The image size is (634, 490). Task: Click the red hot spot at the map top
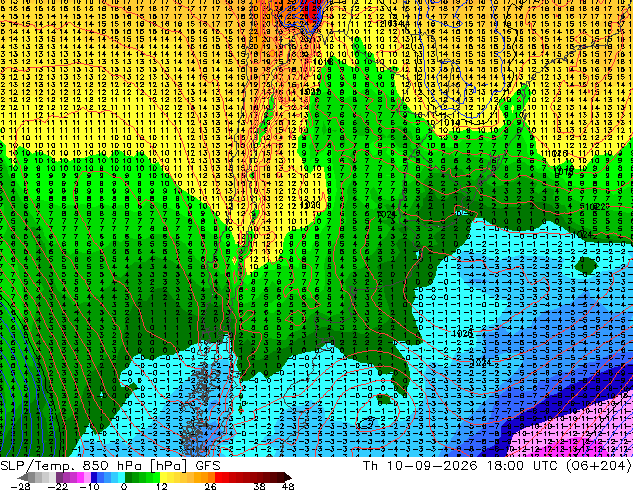tap(309, 12)
